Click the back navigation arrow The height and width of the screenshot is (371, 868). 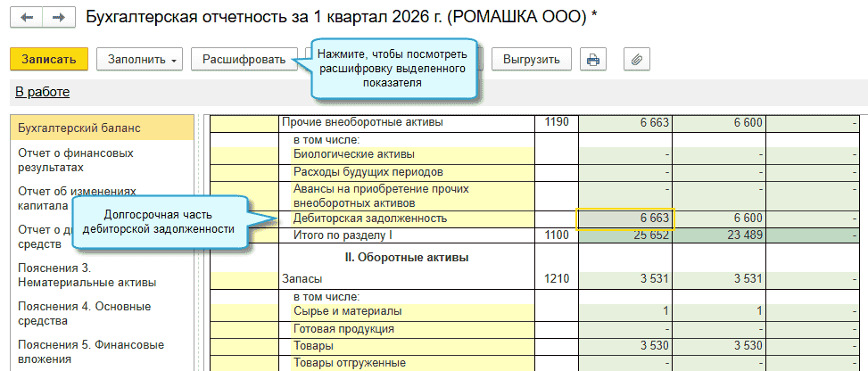coord(27,18)
